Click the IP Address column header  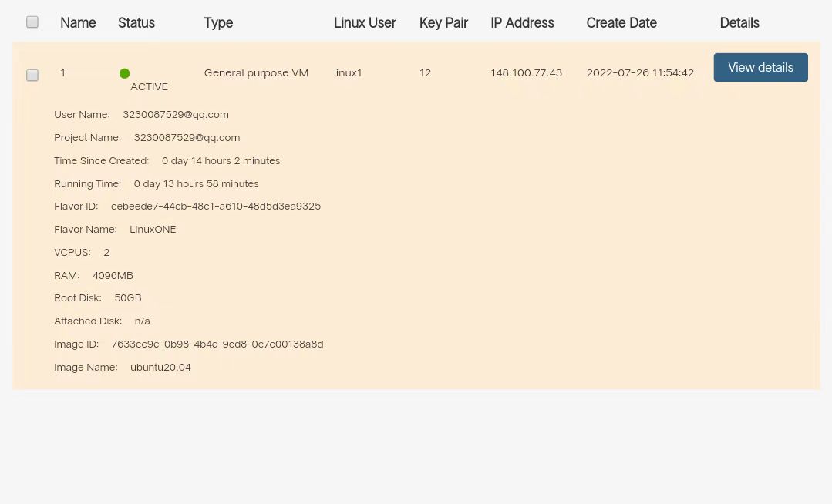522,23
